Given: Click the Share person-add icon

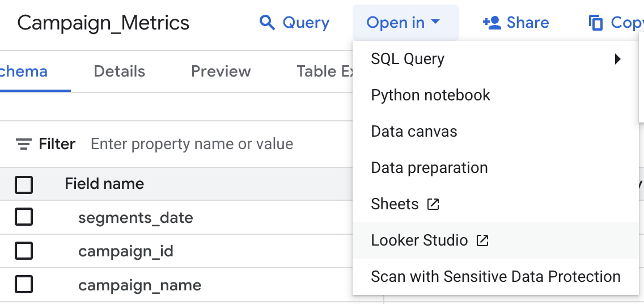Looking at the screenshot, I should click(492, 23).
